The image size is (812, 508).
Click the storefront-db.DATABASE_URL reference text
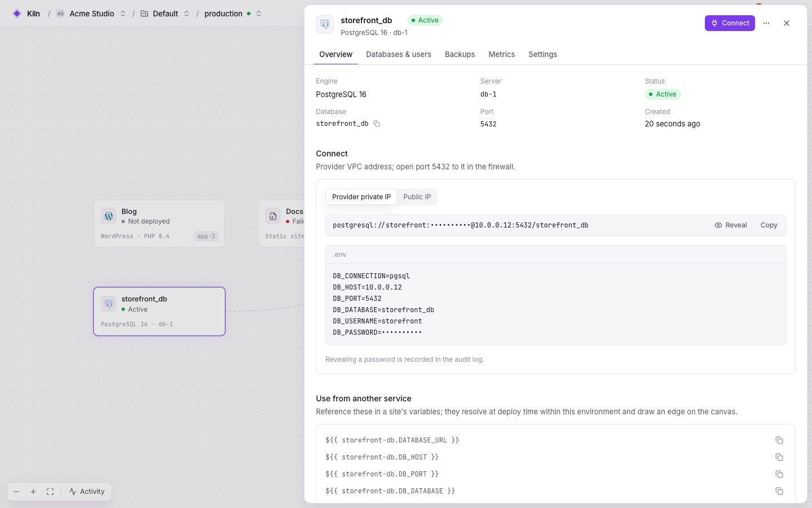[392, 440]
